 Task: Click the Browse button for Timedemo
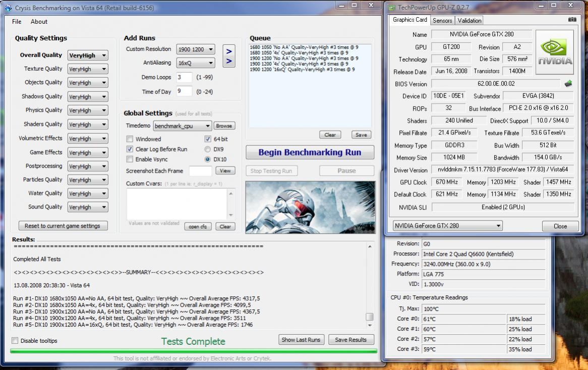(x=224, y=126)
